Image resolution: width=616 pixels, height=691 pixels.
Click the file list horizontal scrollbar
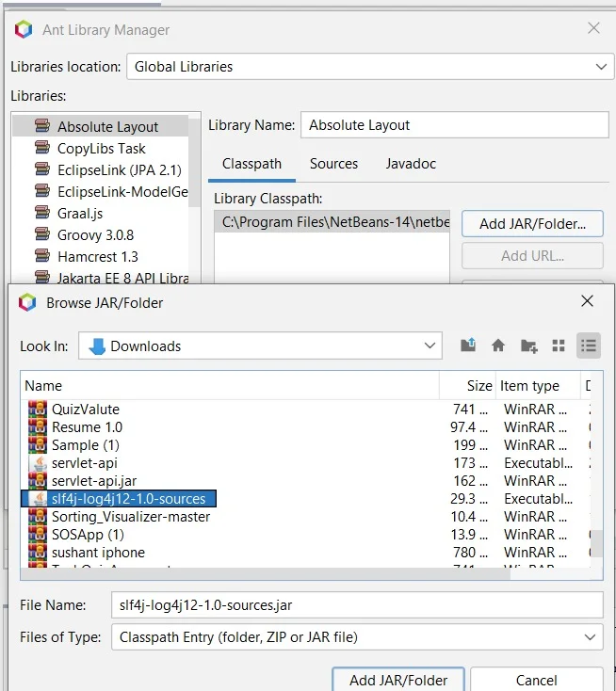(x=266, y=573)
